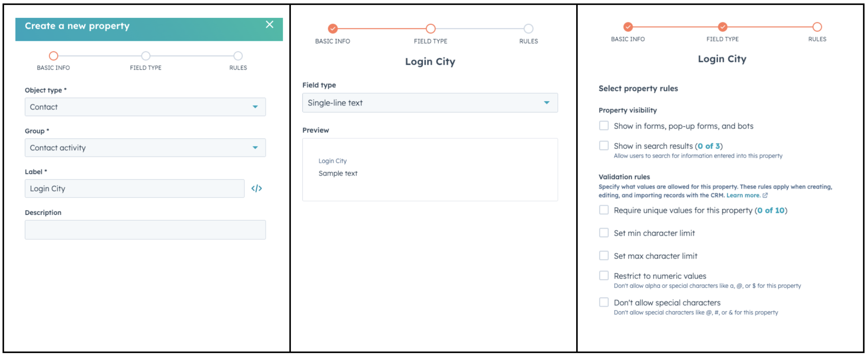Close the Create a new property panel

click(x=269, y=24)
